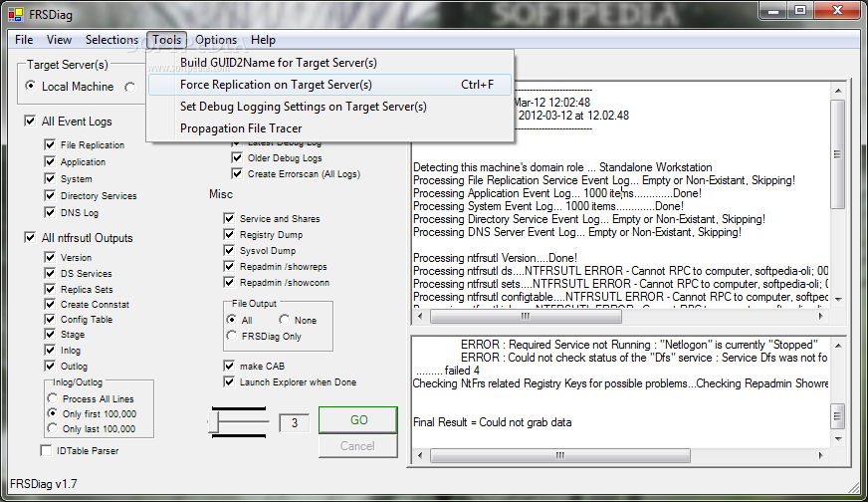Image resolution: width=868 pixels, height=502 pixels.
Task: Uncheck System event log checkbox
Action: click(x=50, y=178)
